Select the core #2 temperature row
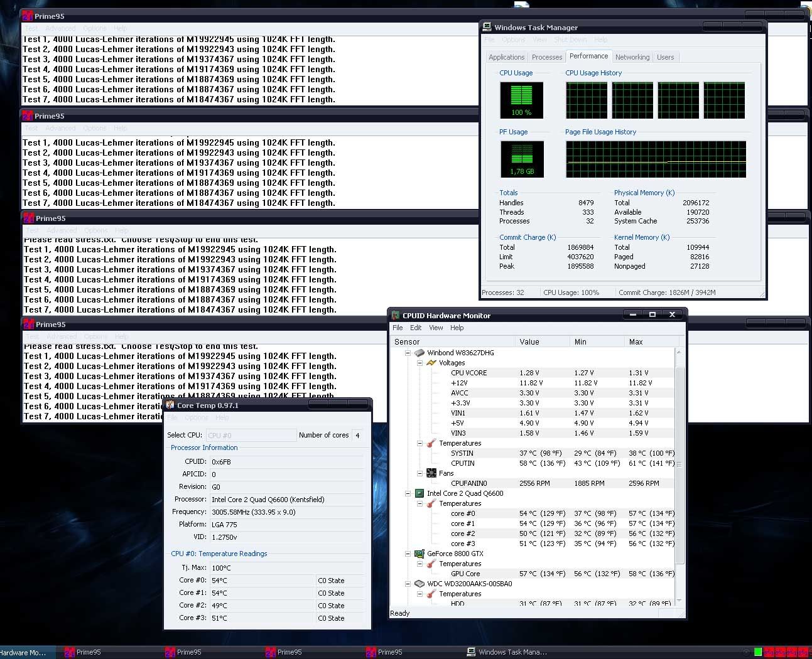The width and height of the screenshot is (812, 659). pyautogui.click(x=533, y=533)
